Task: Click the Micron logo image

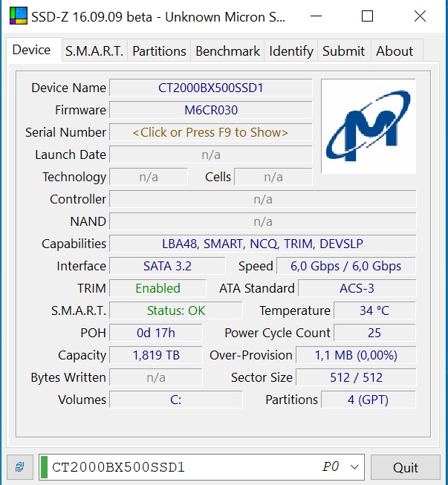Action: point(369,126)
